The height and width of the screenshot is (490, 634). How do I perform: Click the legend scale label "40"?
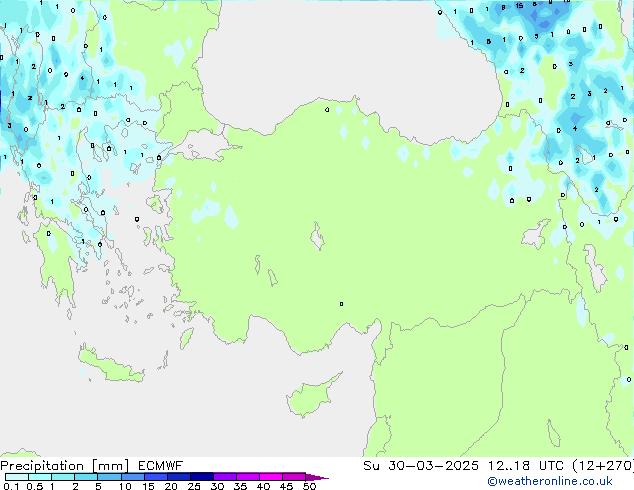(x=263, y=486)
